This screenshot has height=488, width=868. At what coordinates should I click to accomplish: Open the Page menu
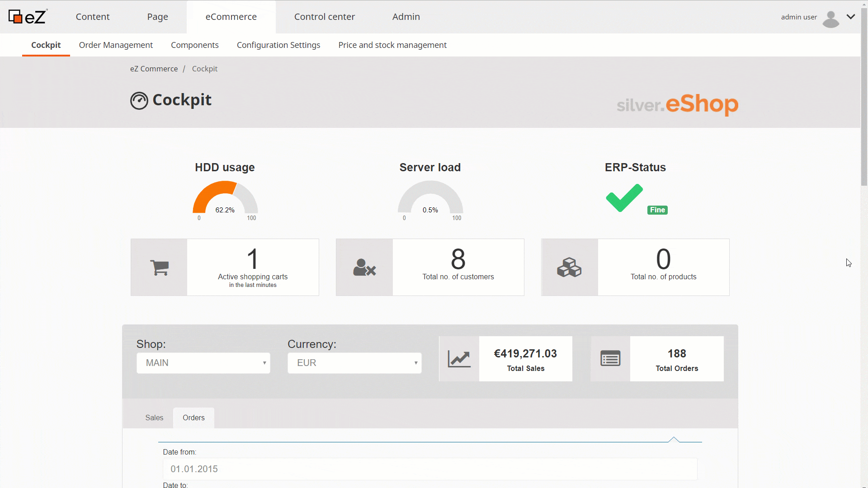point(158,17)
